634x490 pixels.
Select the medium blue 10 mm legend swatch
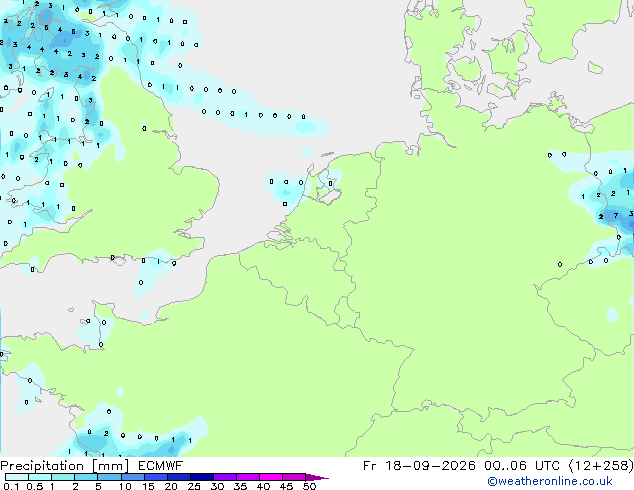132,477
